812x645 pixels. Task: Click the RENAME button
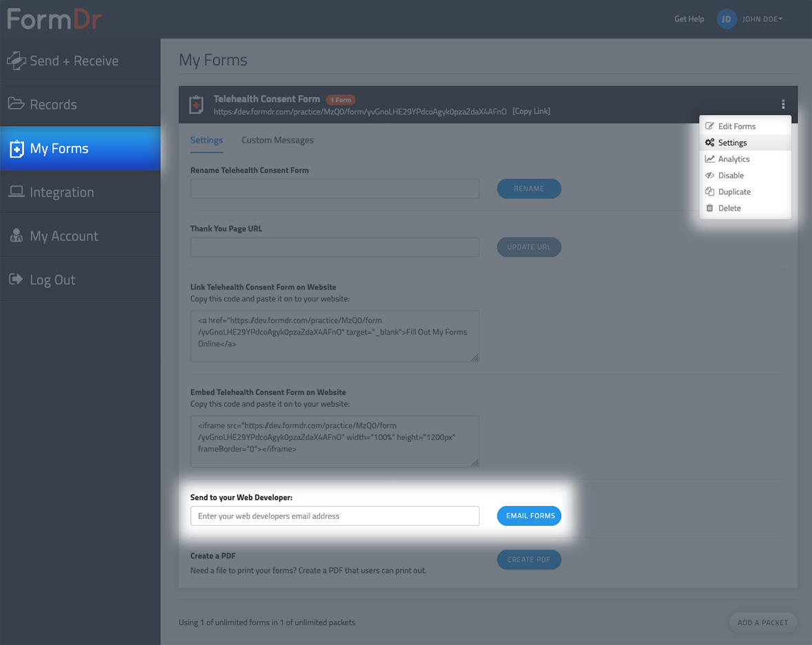[528, 189]
